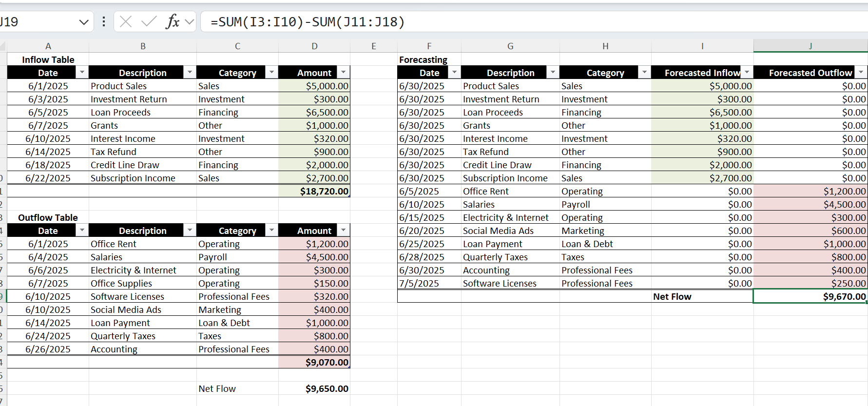Open the formula bar options vertical dots
The width and height of the screenshot is (868, 406).
click(x=104, y=21)
